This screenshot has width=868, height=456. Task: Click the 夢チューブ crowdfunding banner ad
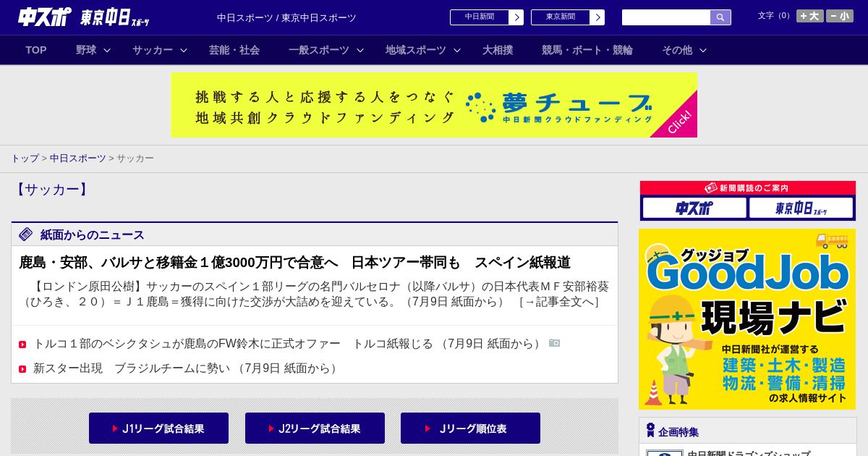(x=434, y=105)
